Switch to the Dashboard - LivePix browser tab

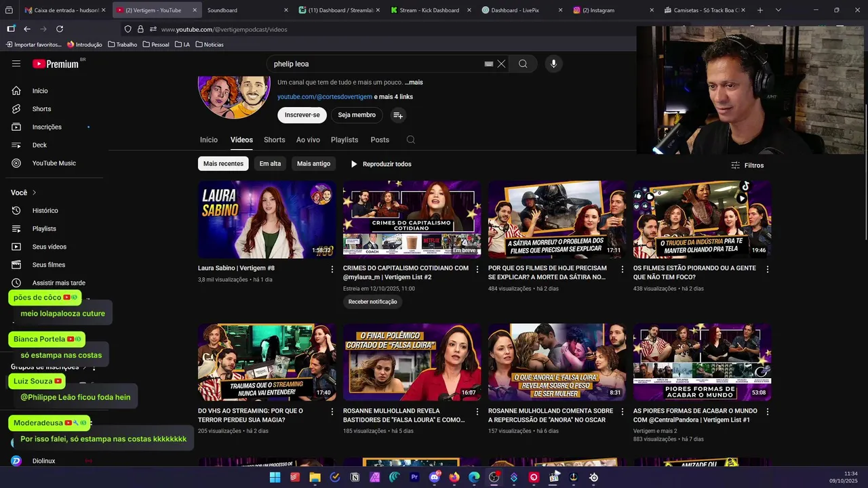click(x=522, y=10)
